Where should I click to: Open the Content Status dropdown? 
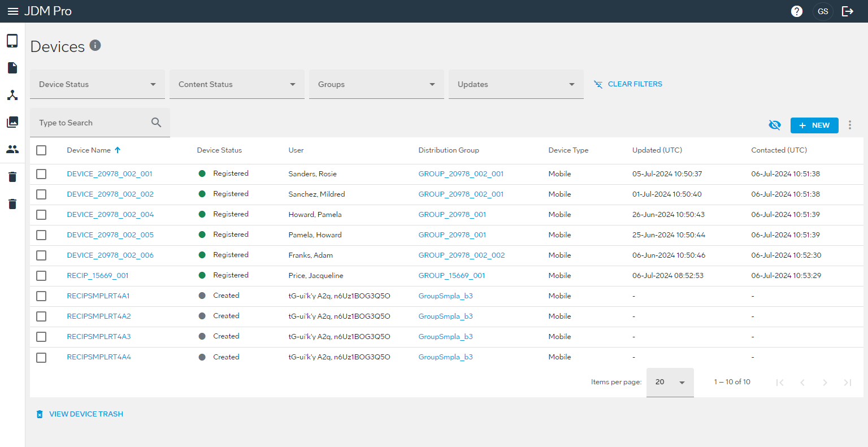[x=237, y=84]
